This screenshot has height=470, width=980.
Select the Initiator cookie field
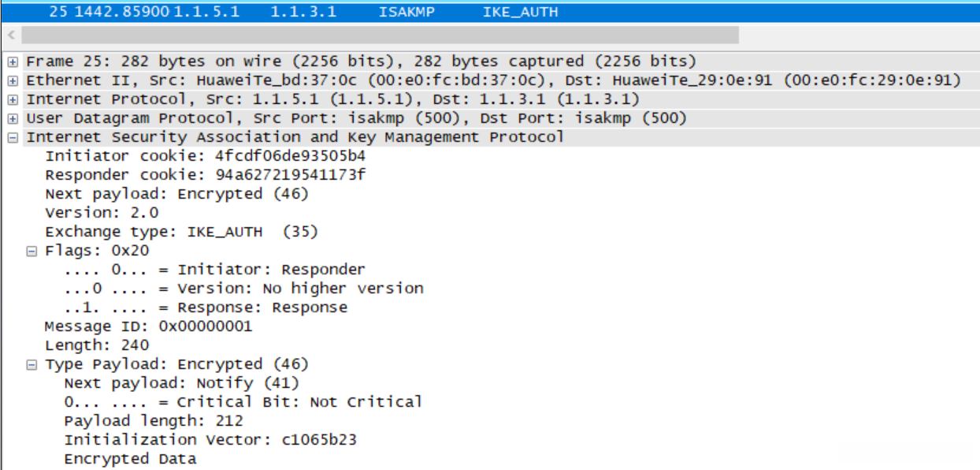(205, 156)
